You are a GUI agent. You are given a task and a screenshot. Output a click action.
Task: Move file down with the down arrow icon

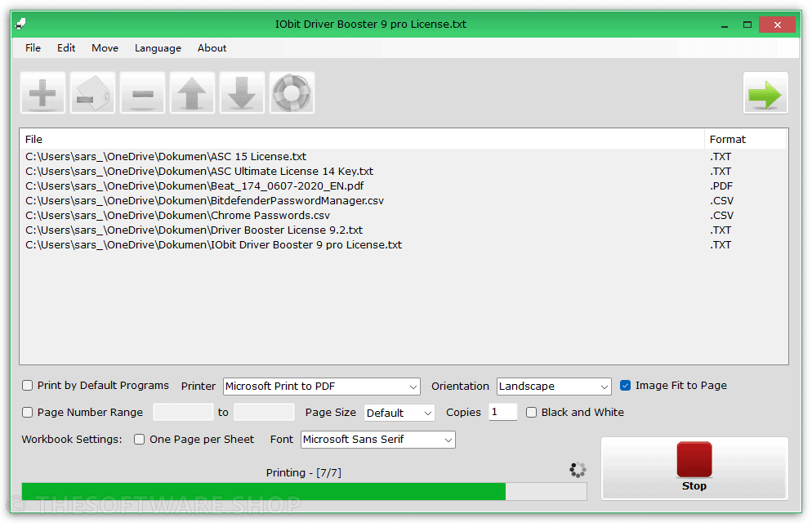[242, 92]
